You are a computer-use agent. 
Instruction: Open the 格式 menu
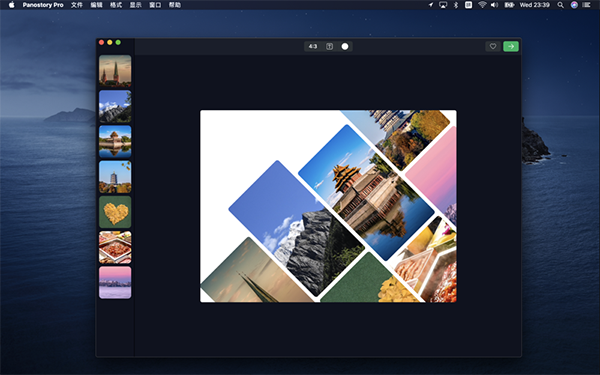[116, 5]
